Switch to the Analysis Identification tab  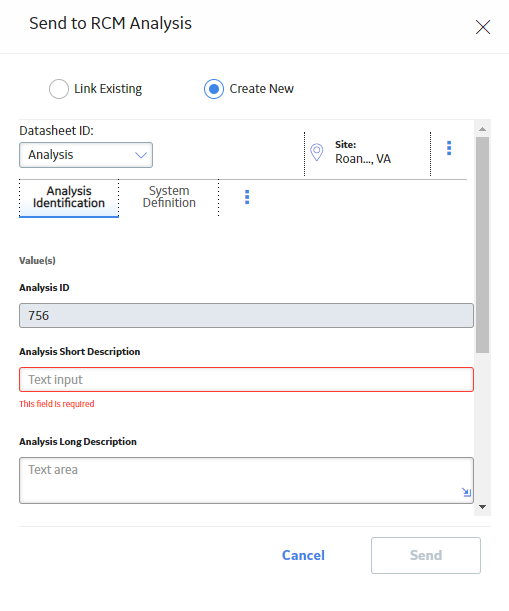pos(69,197)
